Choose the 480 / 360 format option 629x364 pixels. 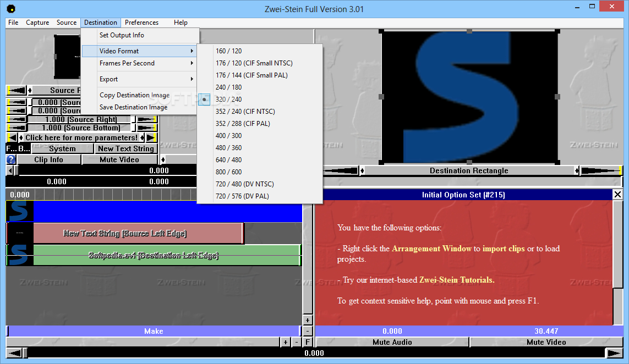pos(260,147)
